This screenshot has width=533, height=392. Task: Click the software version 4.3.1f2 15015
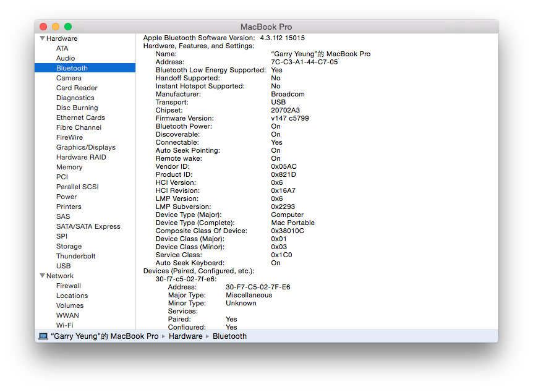(x=282, y=38)
